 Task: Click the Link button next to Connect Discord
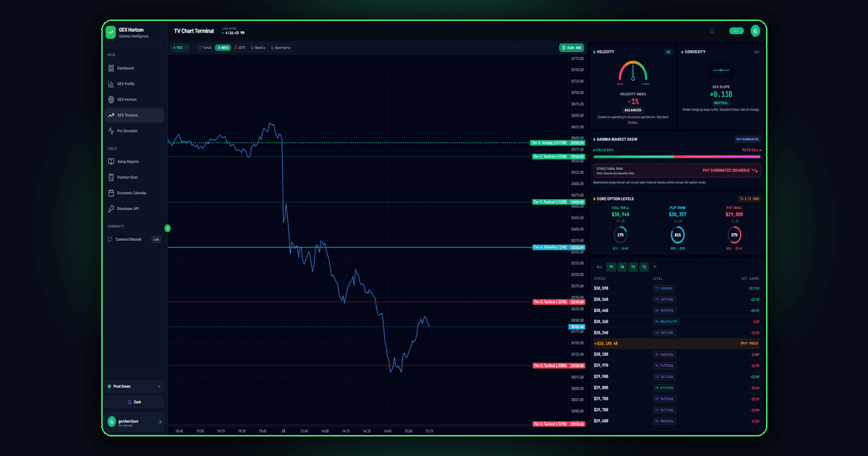click(156, 239)
